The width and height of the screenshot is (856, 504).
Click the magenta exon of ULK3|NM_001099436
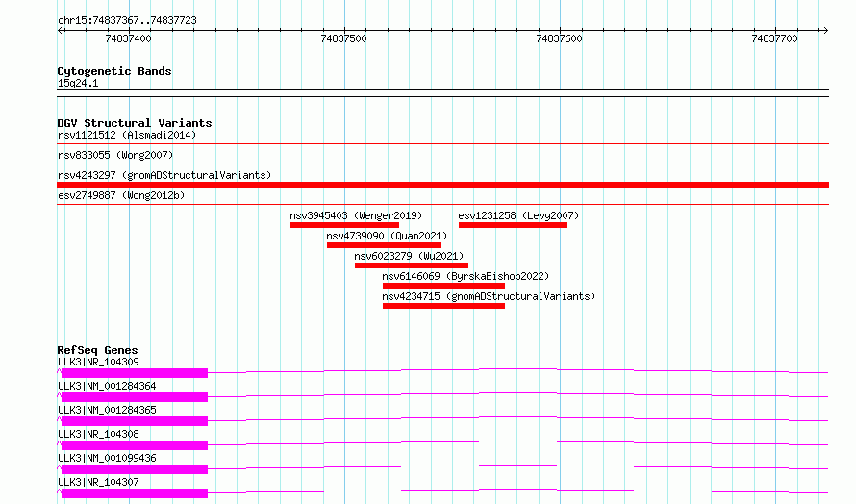tap(135, 469)
